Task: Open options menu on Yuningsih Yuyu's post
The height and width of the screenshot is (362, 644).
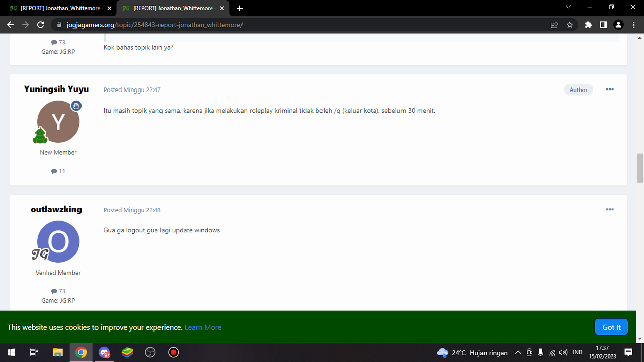Action: (610, 89)
